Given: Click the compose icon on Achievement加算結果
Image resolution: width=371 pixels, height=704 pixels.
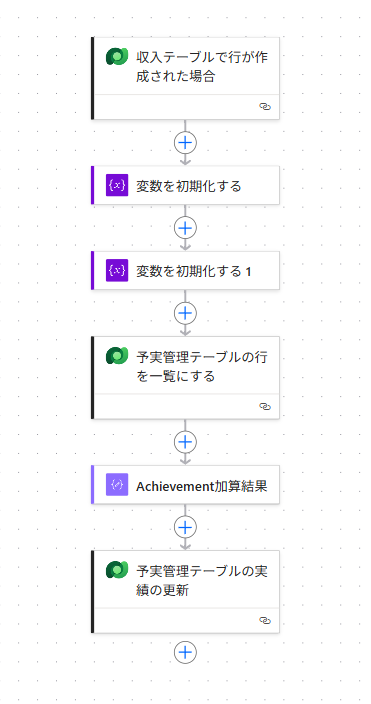Looking at the screenshot, I should (x=117, y=484).
